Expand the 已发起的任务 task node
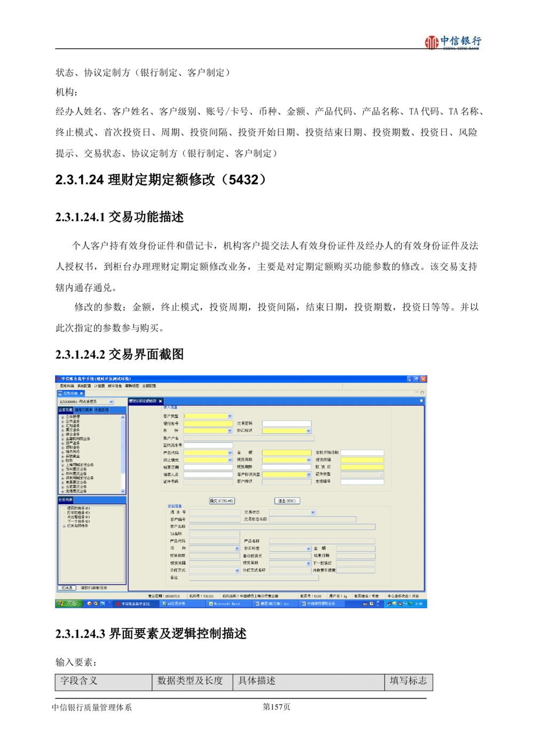The height and width of the screenshot is (756, 534). click(x=64, y=526)
